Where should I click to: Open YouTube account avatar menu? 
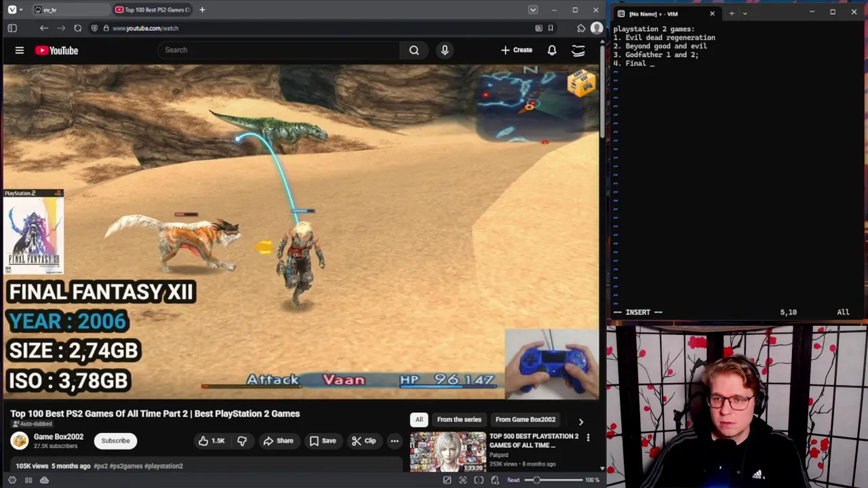578,50
